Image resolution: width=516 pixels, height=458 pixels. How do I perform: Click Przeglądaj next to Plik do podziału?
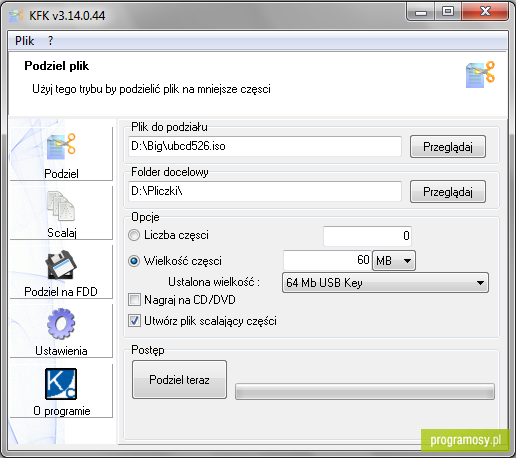(x=448, y=147)
